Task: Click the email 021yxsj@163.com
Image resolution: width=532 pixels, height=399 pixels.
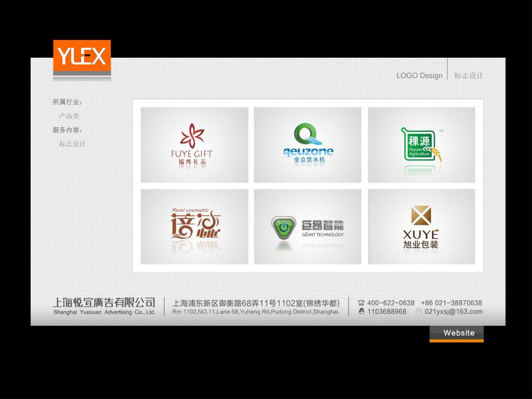Action: pyautogui.click(x=454, y=312)
